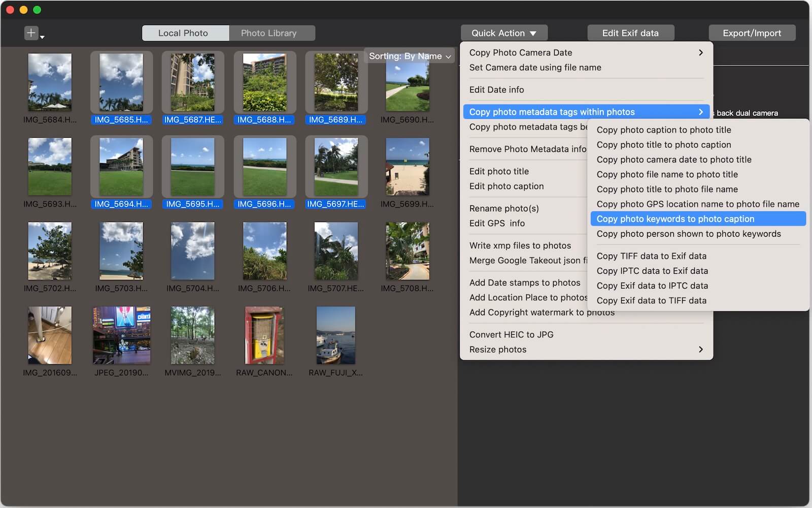Open the RAW_FUJI_X photo thumbnail
Viewport: 812px width, 508px height.
tap(335, 335)
